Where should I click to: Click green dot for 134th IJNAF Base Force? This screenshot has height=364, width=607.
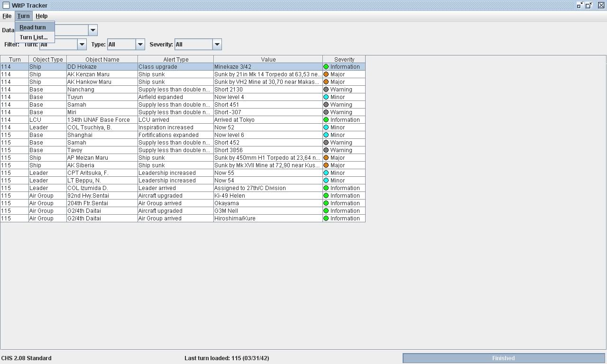(x=326, y=120)
